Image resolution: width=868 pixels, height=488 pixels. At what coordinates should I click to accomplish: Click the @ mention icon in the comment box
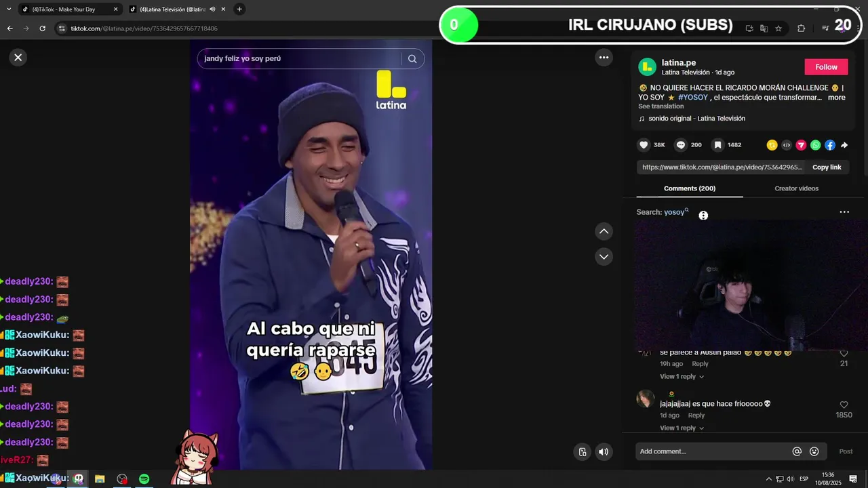[797, 452]
